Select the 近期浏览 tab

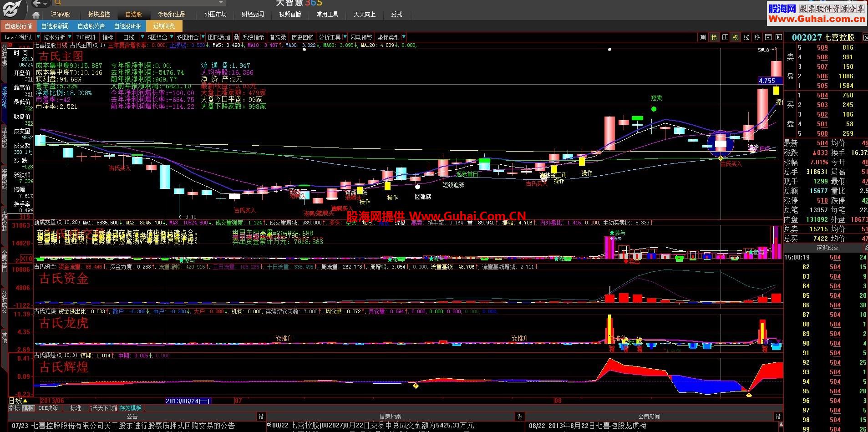pyautogui.click(x=164, y=26)
